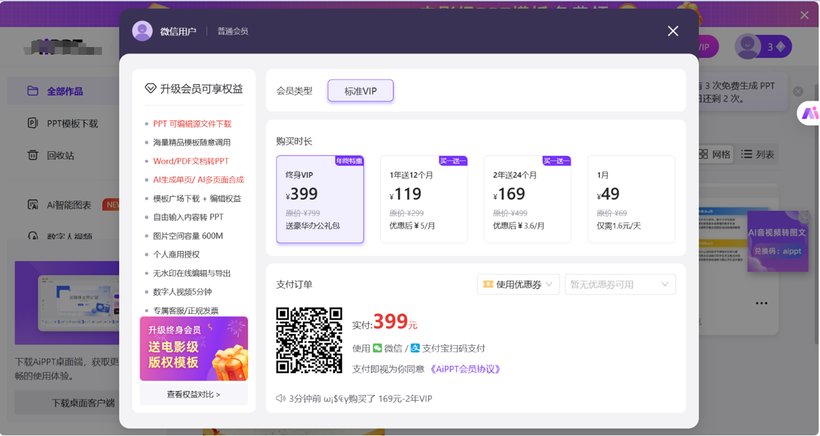
Task: Click the 全部作品 folder icon in sidebar
Action: click(x=32, y=91)
